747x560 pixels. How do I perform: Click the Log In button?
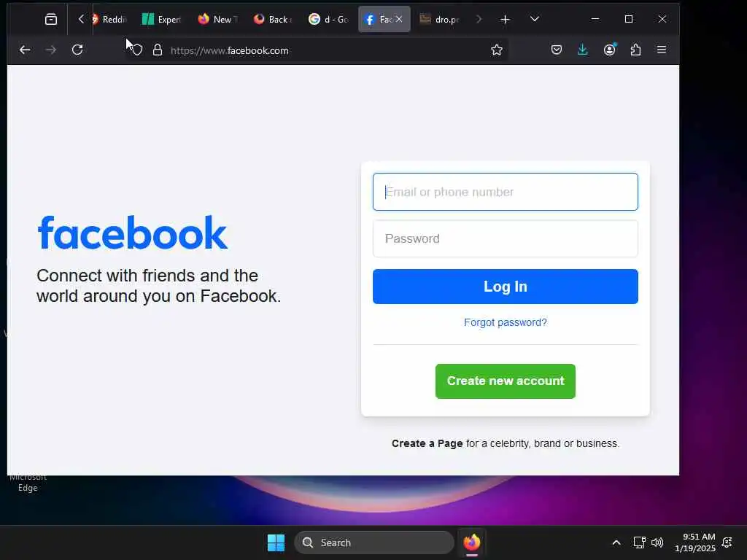(x=505, y=287)
